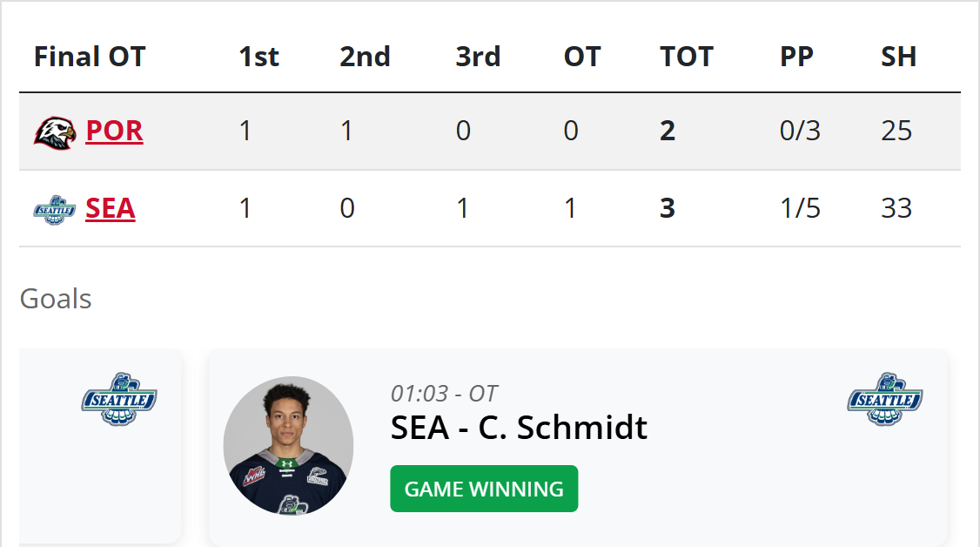Click the PP column header
Screen dimensions: 980x547
coord(796,57)
